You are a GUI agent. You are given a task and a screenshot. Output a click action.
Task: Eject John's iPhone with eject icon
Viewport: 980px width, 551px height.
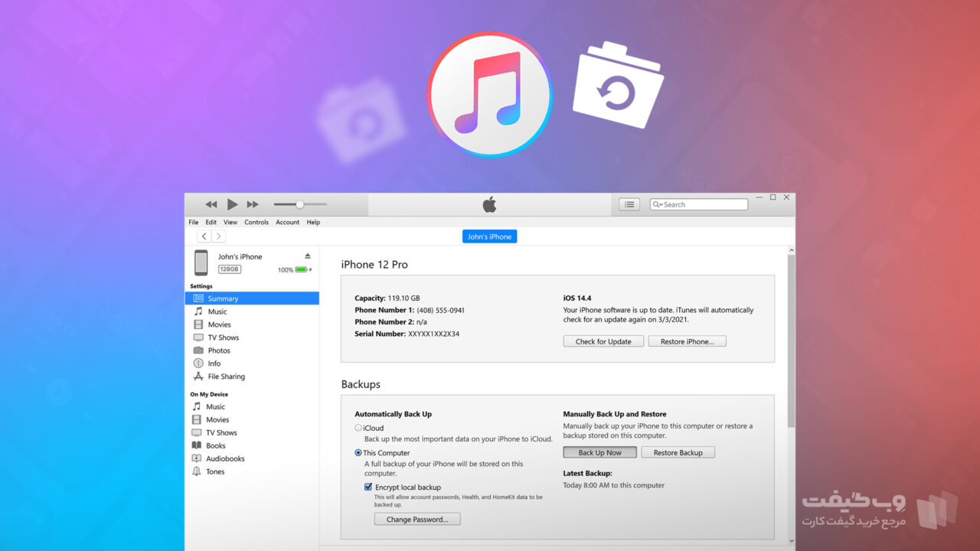[x=308, y=256]
